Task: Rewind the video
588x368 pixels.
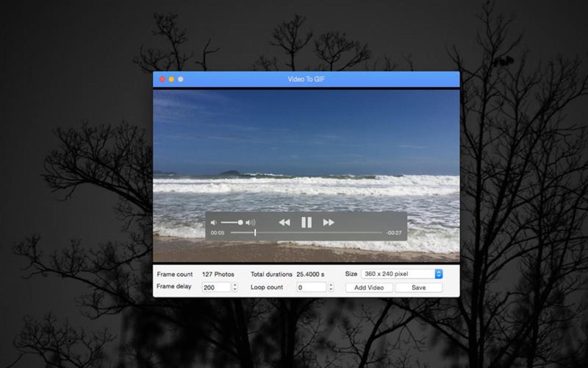Action: coord(284,222)
